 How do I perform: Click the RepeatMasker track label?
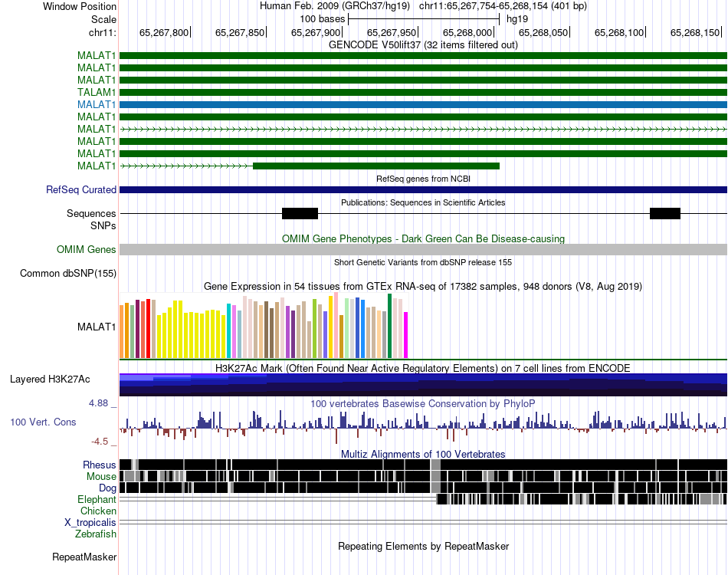click(x=84, y=557)
